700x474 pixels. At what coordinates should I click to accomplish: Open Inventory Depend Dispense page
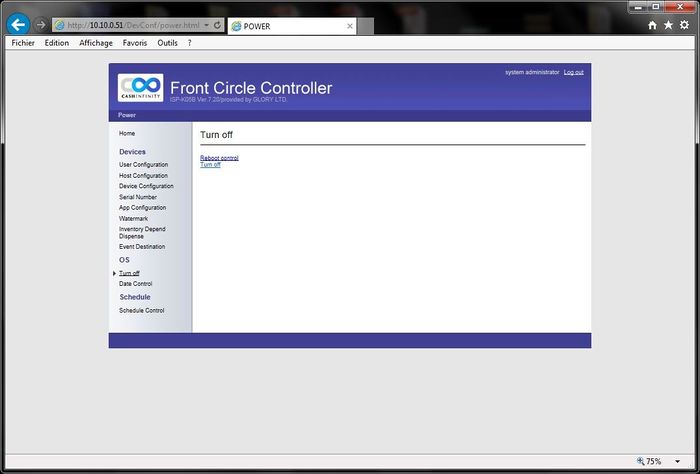142,232
